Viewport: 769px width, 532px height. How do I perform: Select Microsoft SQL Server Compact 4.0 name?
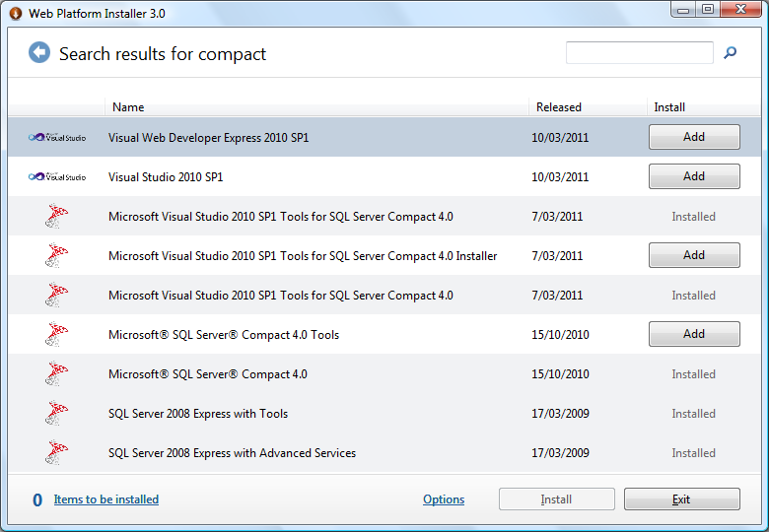(x=208, y=373)
